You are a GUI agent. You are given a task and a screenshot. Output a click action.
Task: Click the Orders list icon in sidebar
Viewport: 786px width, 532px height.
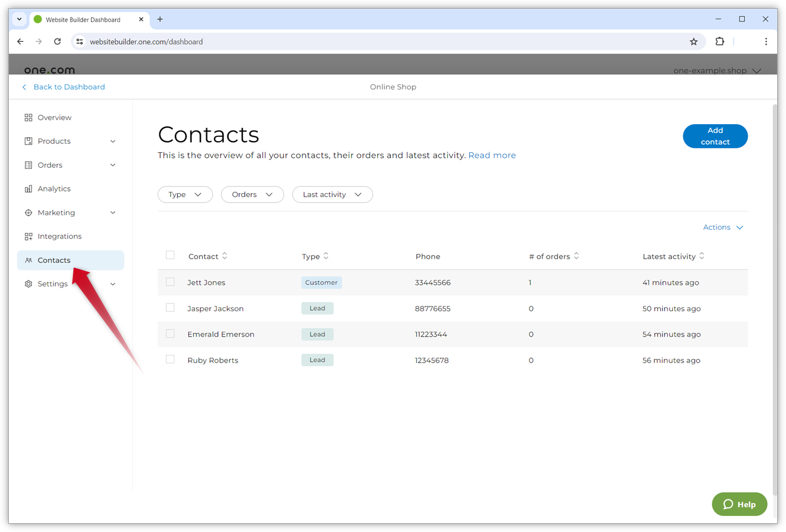coord(28,165)
